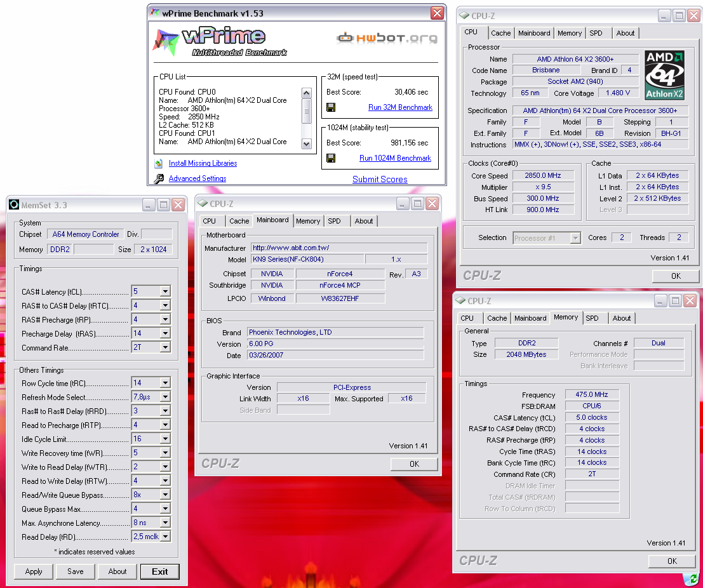Click Save button in MemSet

tap(76, 571)
